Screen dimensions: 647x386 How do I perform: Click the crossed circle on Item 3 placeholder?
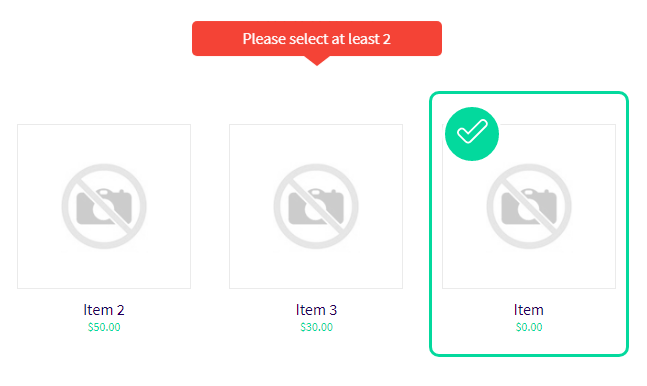click(x=316, y=206)
